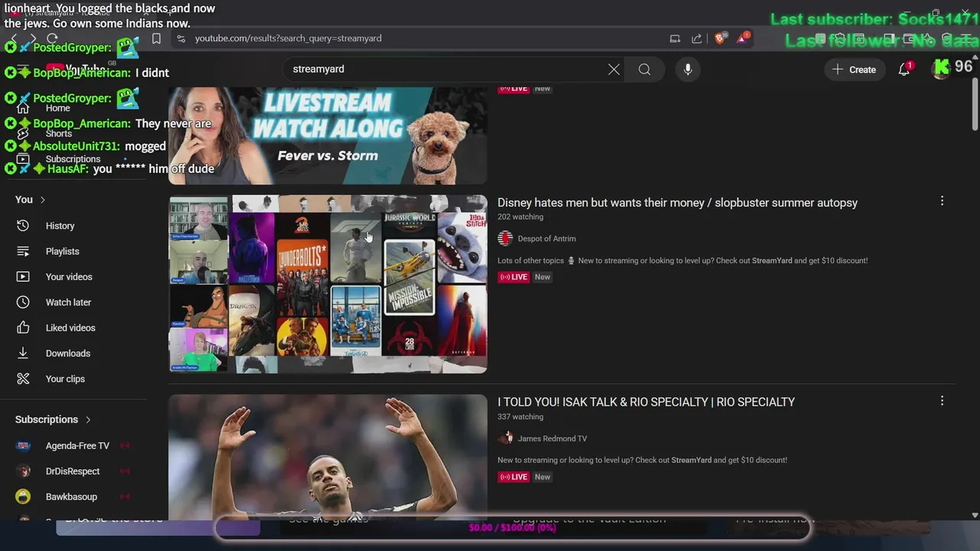
Task: Bookmark this page in the browser
Action: (x=156, y=38)
